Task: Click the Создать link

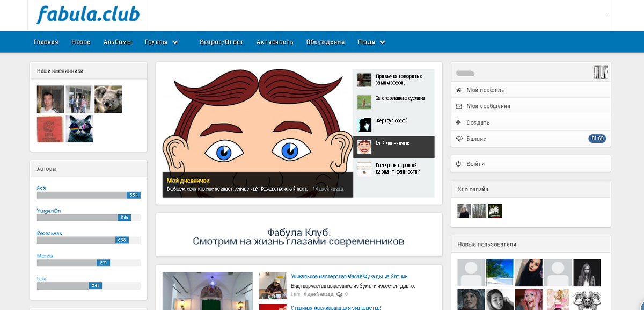Action: [x=478, y=122]
